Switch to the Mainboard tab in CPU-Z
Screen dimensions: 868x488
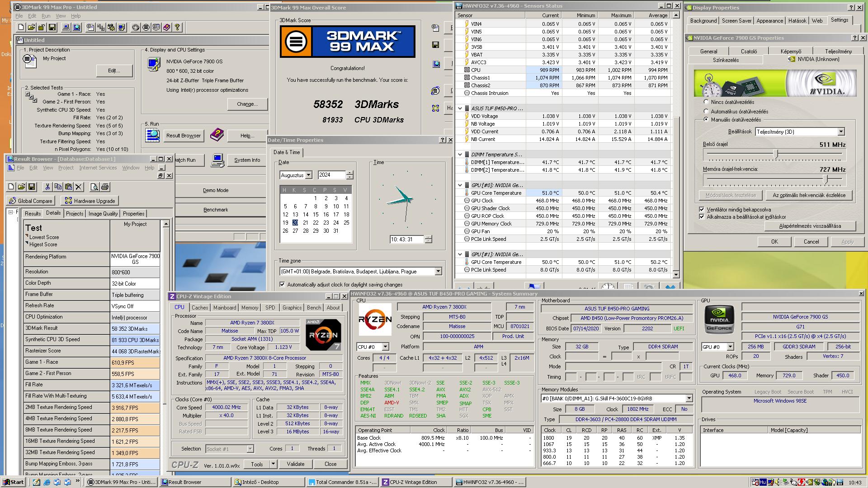[225, 308]
